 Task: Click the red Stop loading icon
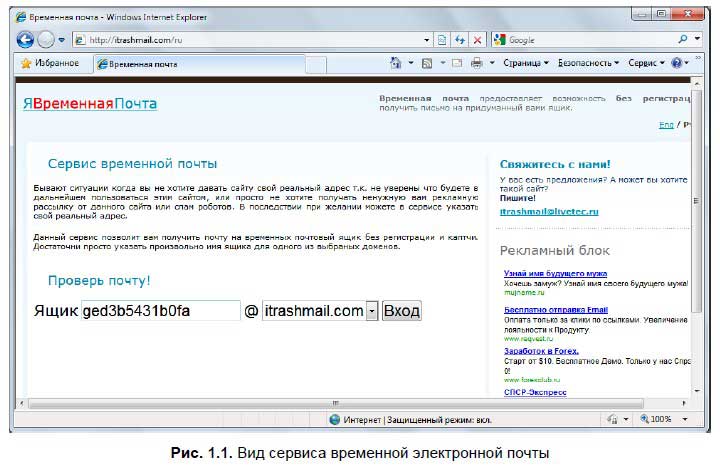[478, 40]
